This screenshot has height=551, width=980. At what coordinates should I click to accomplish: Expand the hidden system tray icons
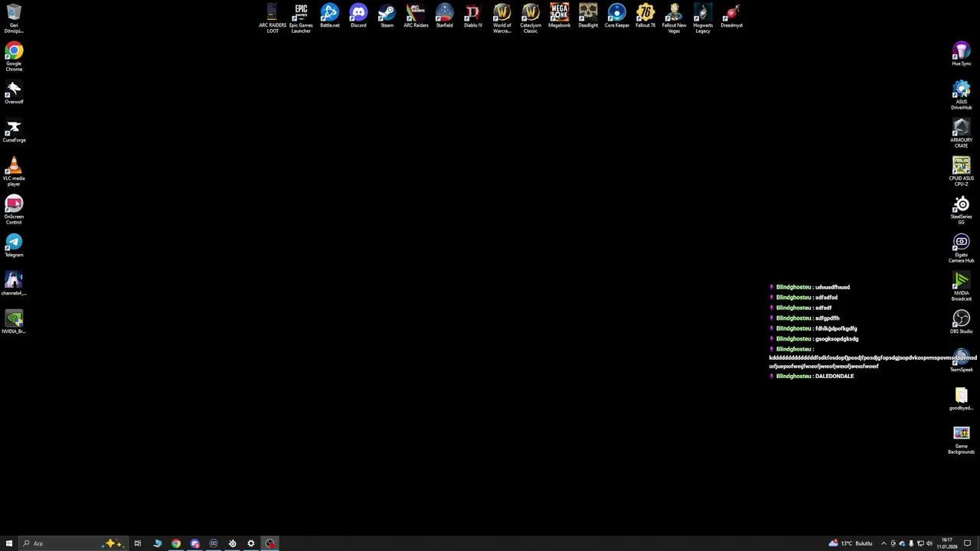884,543
